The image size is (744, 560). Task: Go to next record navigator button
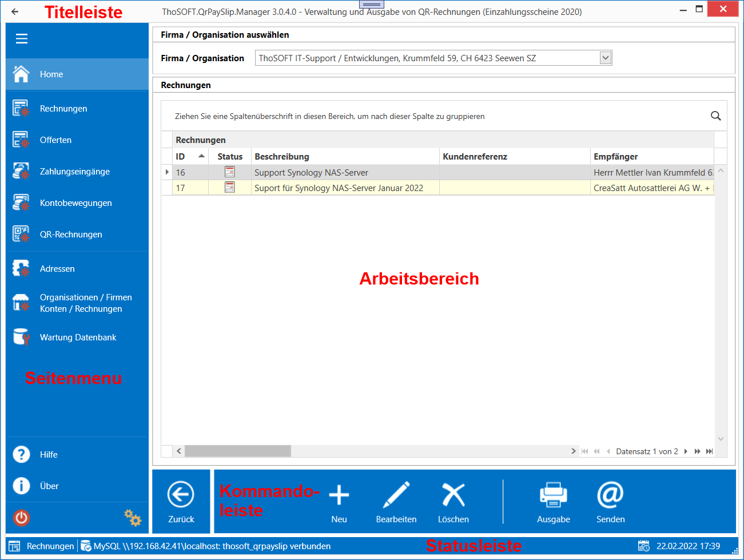tap(686, 451)
